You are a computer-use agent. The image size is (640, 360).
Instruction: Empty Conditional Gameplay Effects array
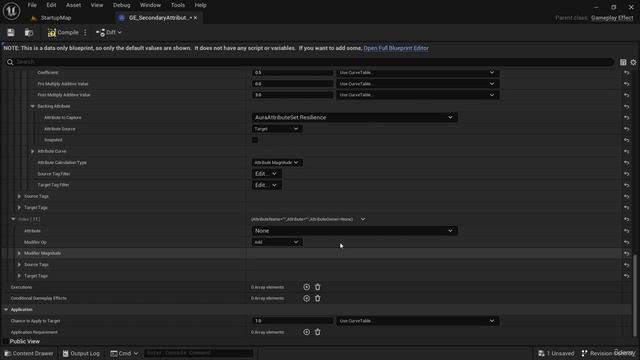click(318, 298)
